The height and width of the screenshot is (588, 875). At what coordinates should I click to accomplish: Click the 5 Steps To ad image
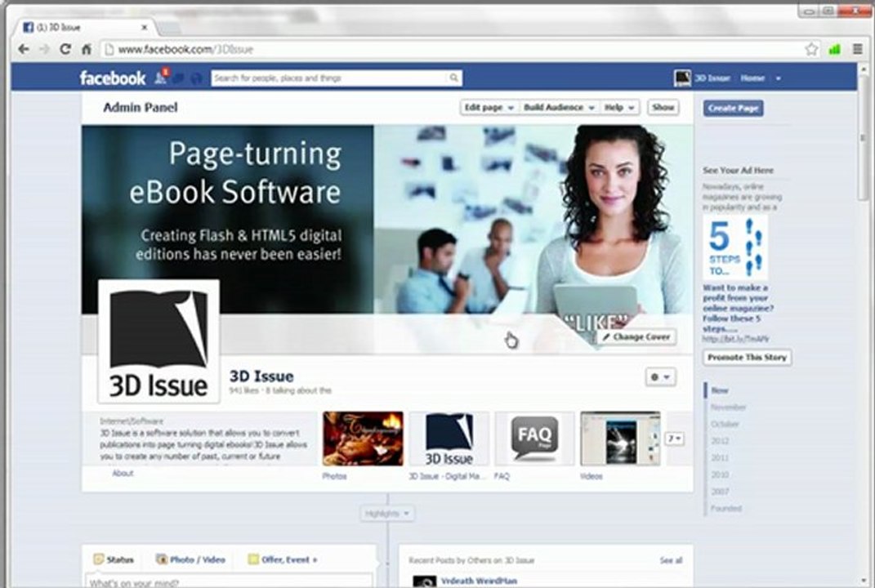click(x=735, y=247)
